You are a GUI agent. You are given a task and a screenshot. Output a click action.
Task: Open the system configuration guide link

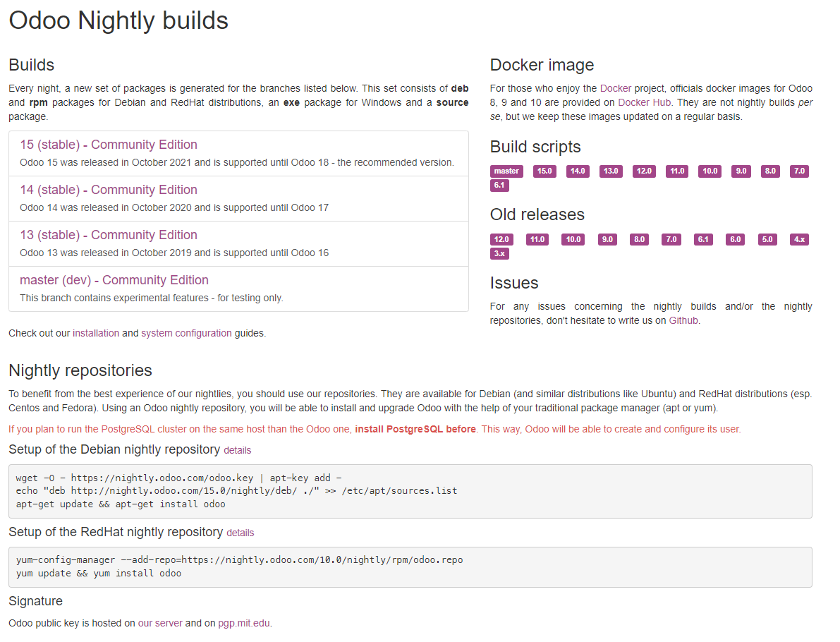coord(186,333)
